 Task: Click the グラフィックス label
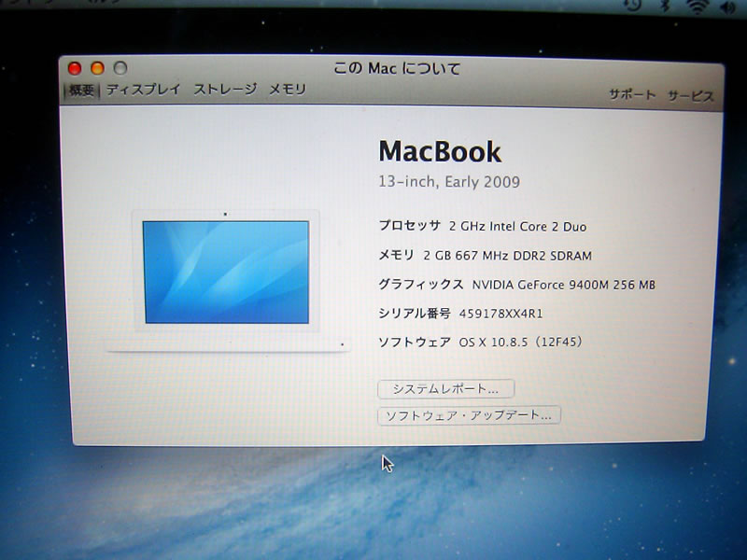[421, 285]
